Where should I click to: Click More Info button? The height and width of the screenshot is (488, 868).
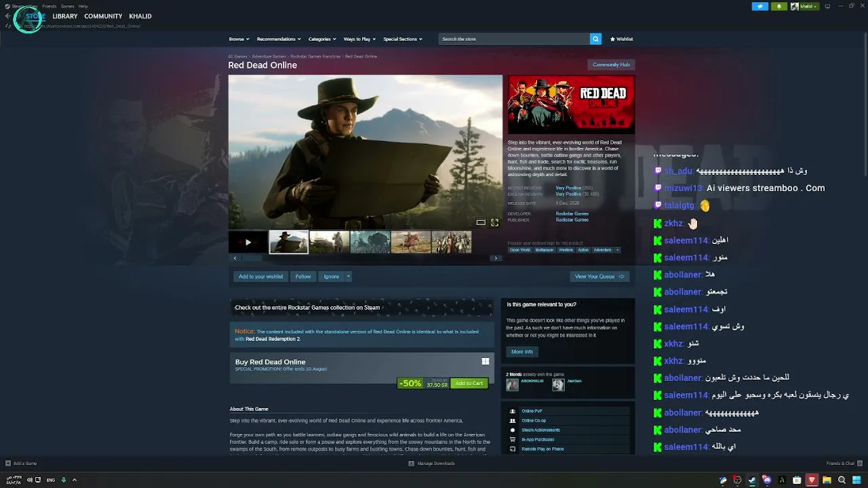pos(522,352)
